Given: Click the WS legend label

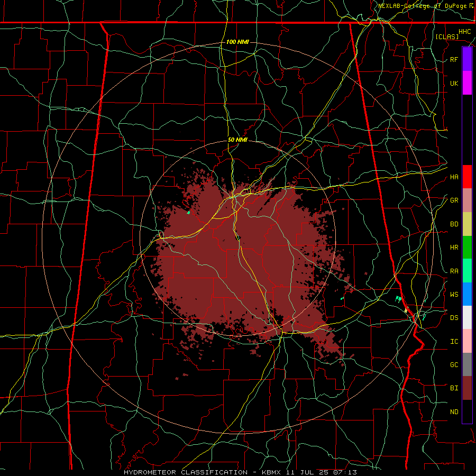Looking at the screenshot, I should point(454,294).
